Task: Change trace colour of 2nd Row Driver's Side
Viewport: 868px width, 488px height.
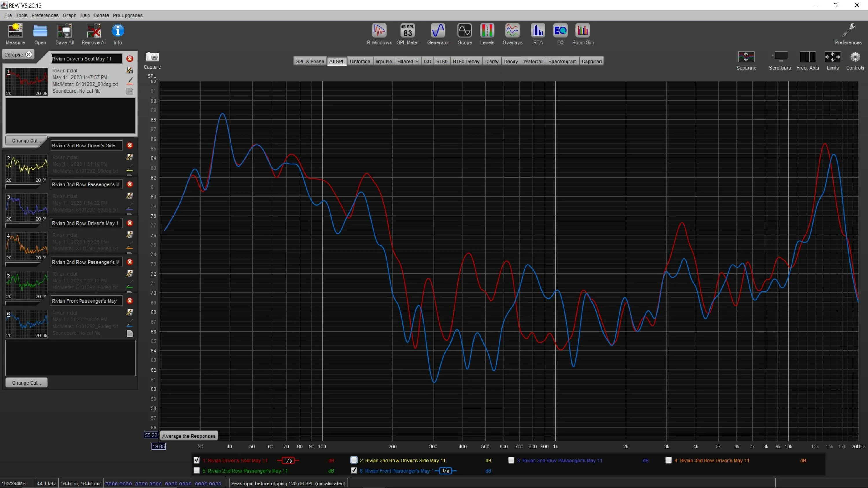Action: pos(130,168)
